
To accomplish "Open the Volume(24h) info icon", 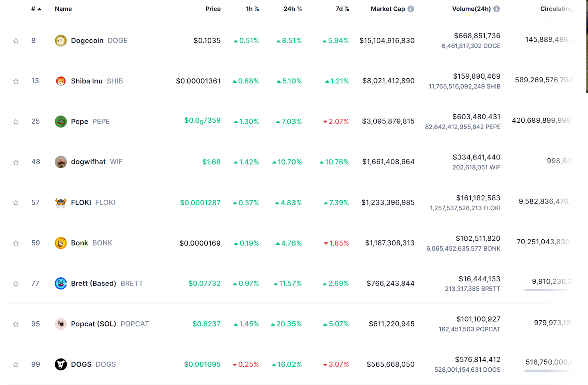I will coord(496,9).
